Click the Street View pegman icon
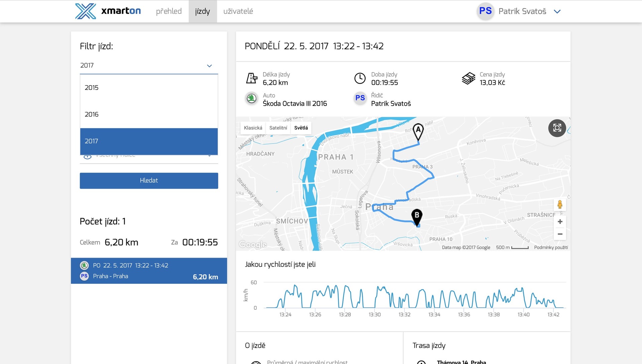642x364 pixels. click(x=560, y=204)
